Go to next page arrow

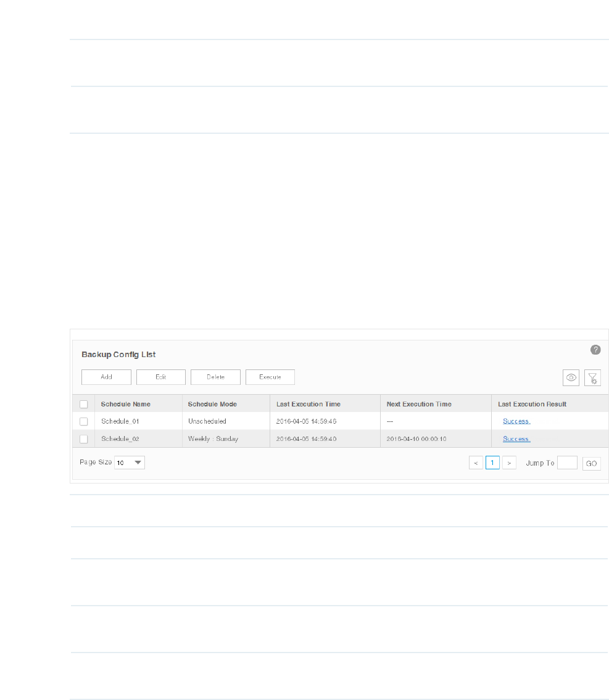coord(509,463)
